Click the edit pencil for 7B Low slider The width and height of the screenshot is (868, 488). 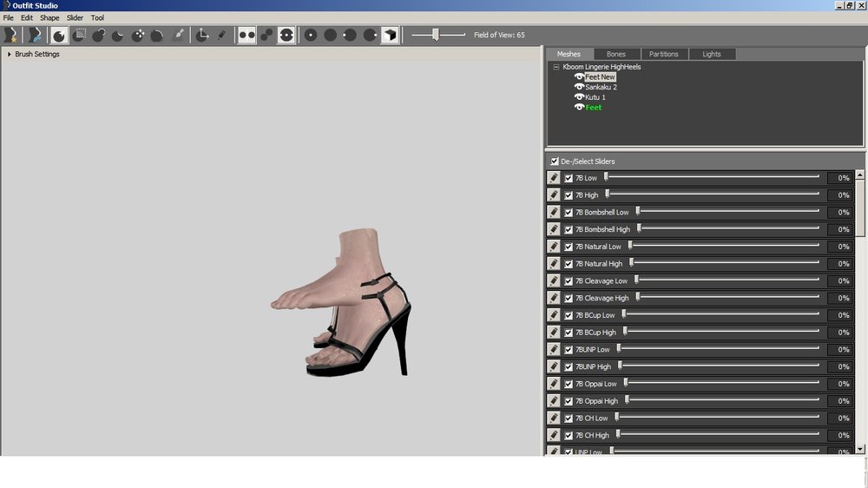[x=554, y=178]
